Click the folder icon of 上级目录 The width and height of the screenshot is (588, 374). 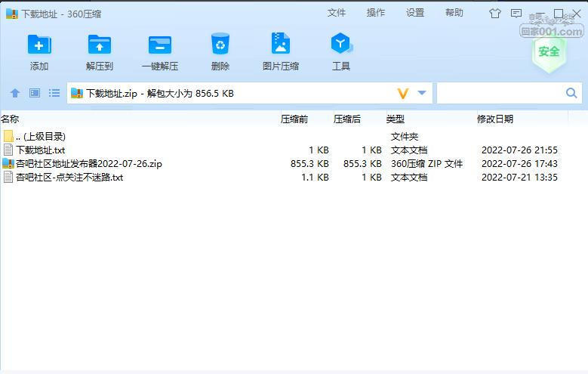point(8,136)
